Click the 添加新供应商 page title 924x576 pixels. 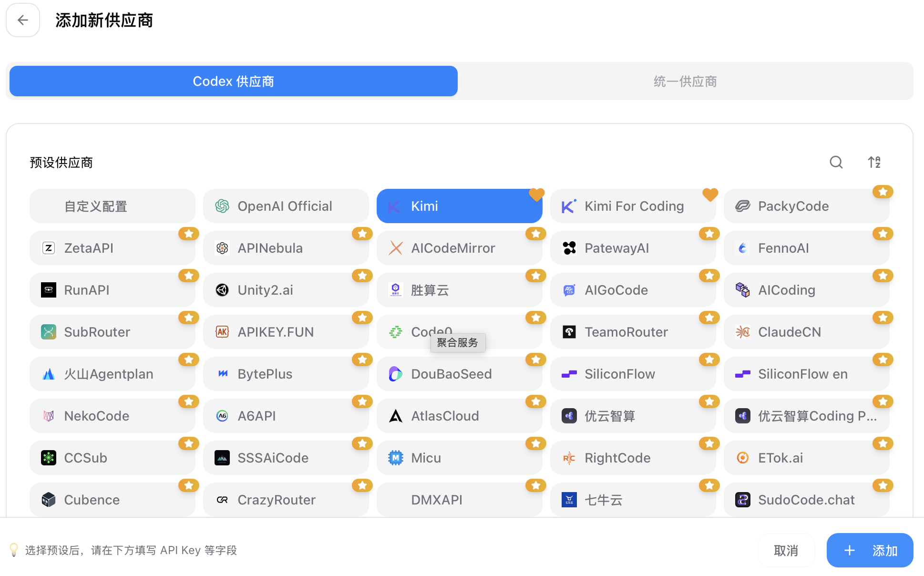pos(104,20)
